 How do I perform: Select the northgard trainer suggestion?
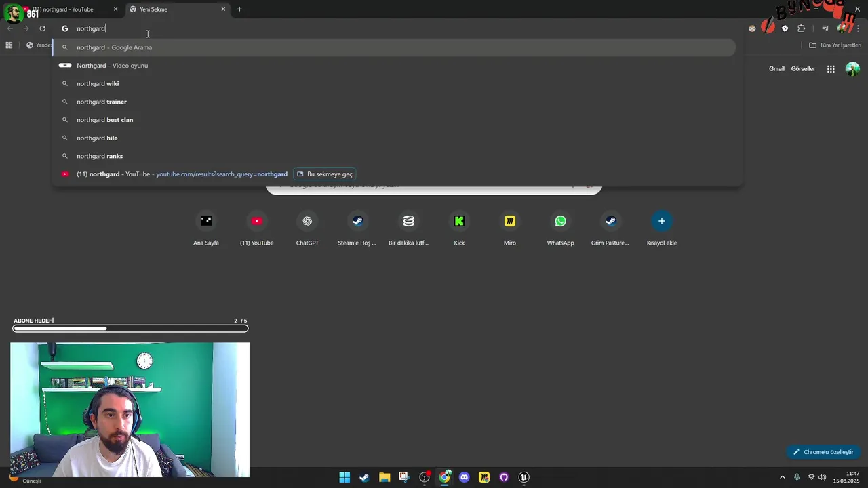395,102
